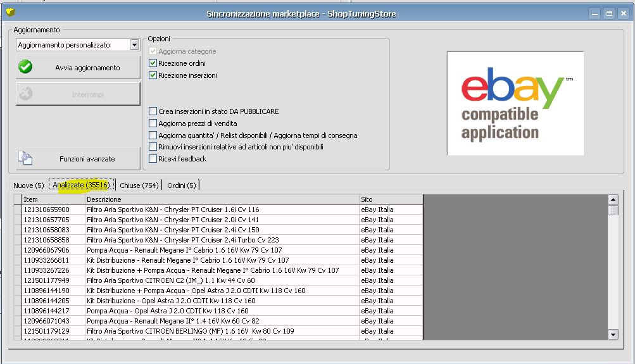
Task: Open Funzioni avanzate
Action: tap(78, 158)
